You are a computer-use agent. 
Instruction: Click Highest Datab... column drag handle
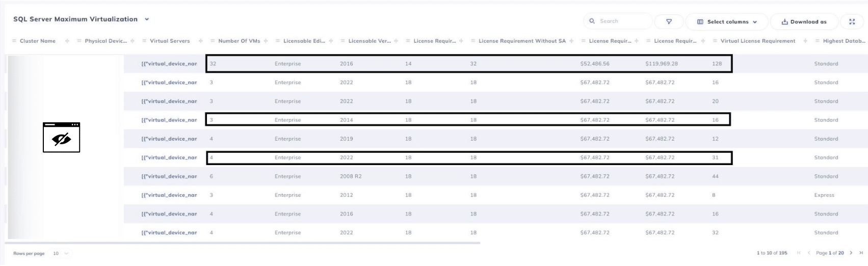(x=818, y=41)
